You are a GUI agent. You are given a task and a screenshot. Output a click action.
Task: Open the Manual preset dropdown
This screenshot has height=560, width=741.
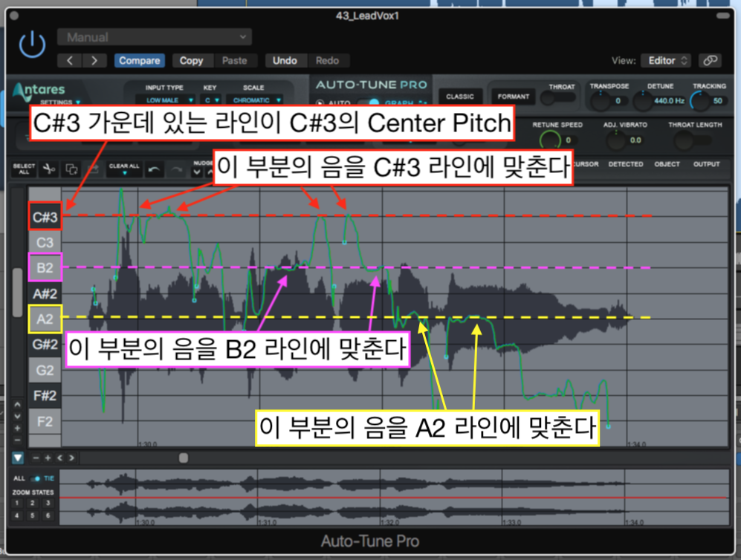[155, 37]
